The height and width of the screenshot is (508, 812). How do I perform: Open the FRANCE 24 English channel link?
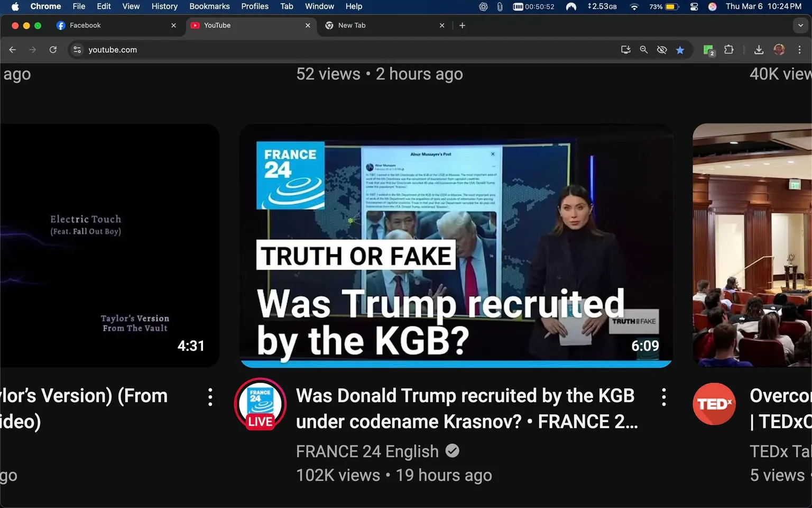point(367,451)
